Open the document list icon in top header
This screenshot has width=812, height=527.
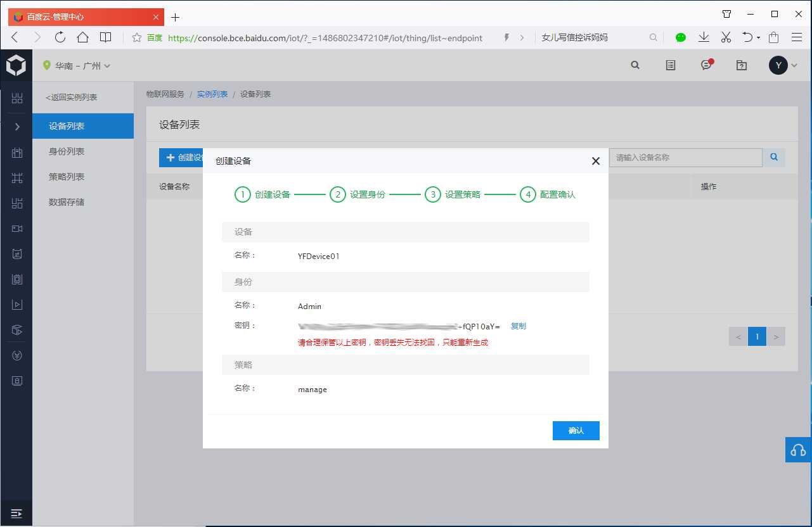671,65
